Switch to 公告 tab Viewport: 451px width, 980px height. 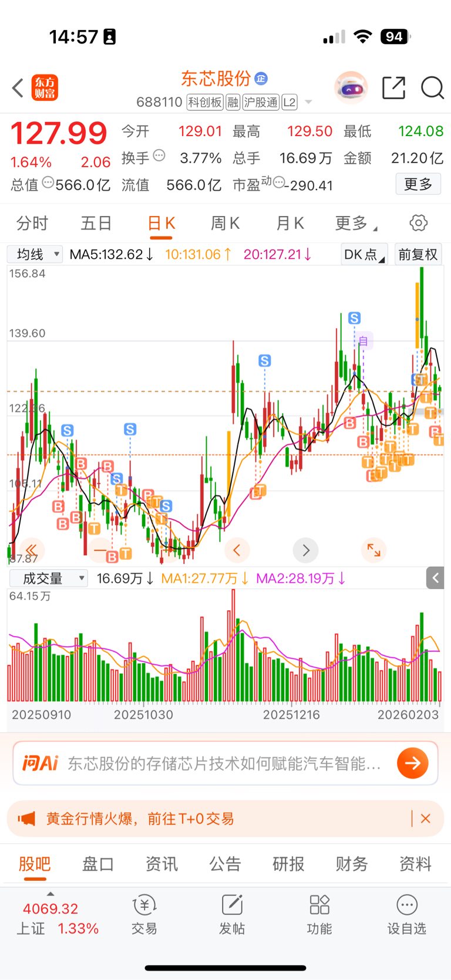pyautogui.click(x=225, y=864)
